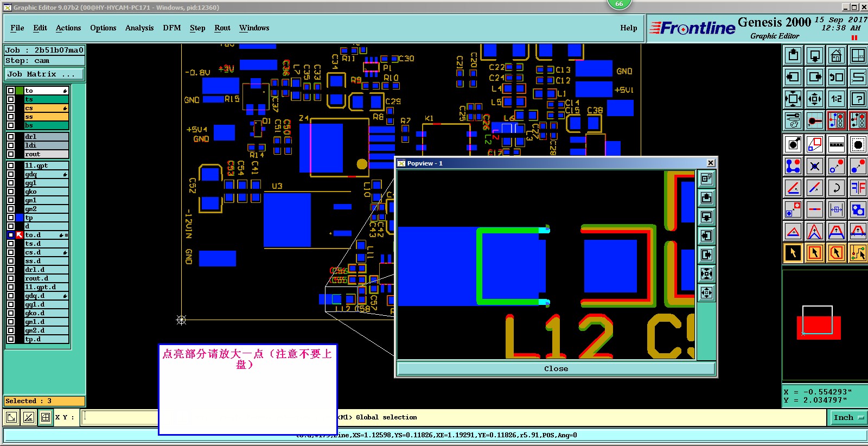Open the File menu
The height and width of the screenshot is (446, 868).
pyautogui.click(x=17, y=28)
